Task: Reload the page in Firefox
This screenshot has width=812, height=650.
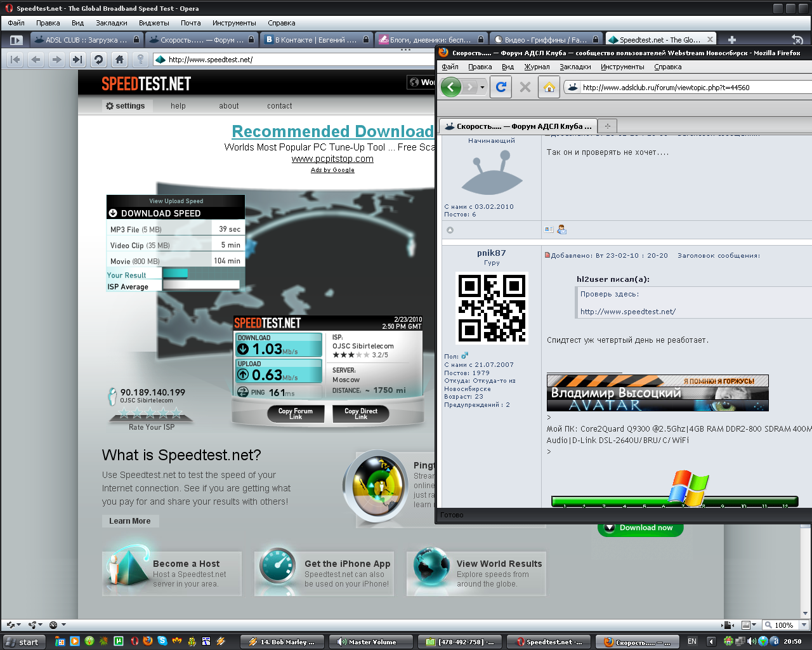Action: tap(501, 87)
